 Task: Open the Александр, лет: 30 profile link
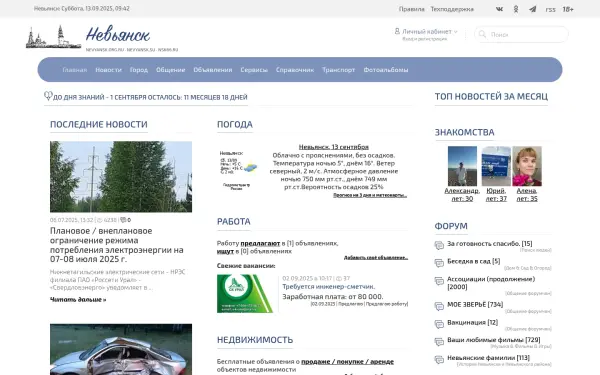[462, 195]
